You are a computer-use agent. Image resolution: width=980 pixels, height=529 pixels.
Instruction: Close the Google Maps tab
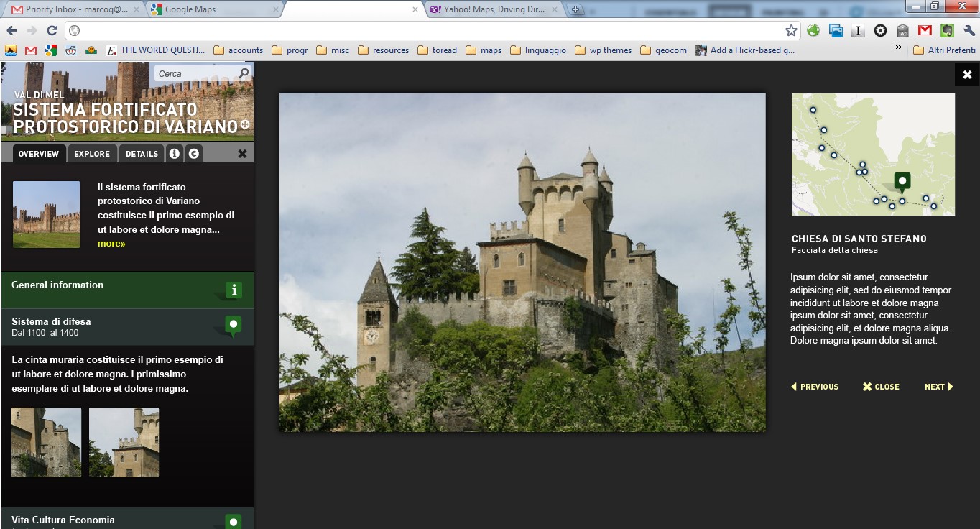point(274,10)
